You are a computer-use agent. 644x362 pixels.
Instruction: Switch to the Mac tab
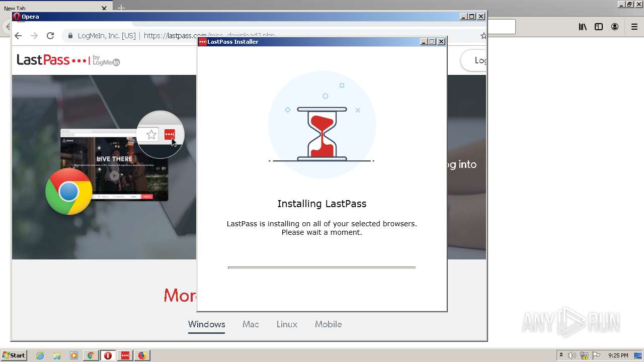point(251,324)
